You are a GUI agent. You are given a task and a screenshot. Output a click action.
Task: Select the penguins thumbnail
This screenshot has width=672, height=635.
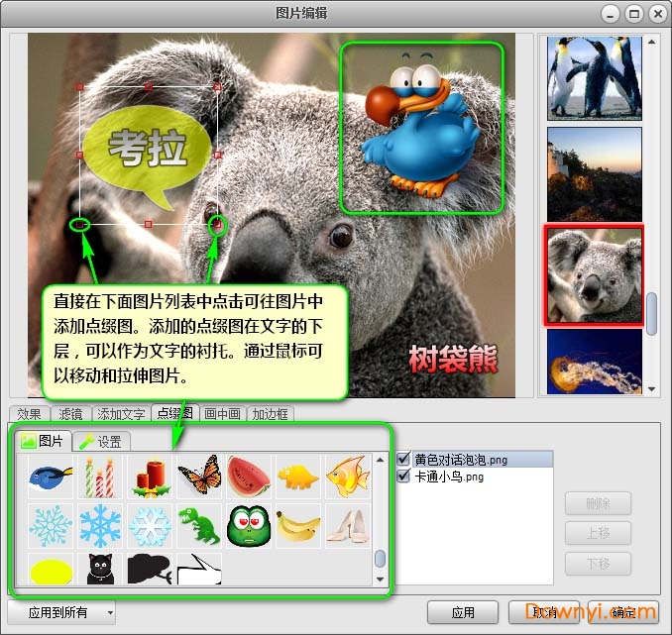click(595, 77)
